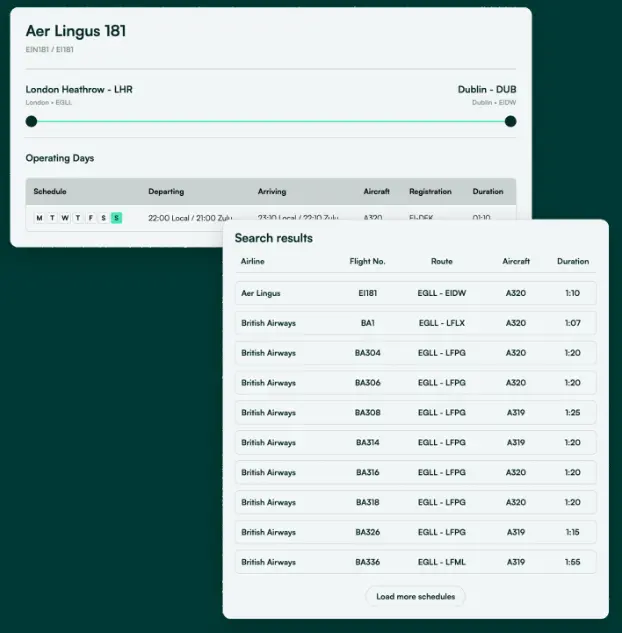Sort results by Airline column header
This screenshot has width=622, height=633.
click(x=253, y=262)
